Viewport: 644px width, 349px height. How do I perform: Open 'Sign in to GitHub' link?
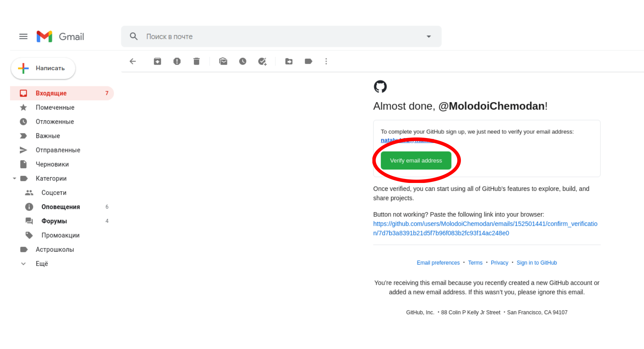pyautogui.click(x=537, y=263)
